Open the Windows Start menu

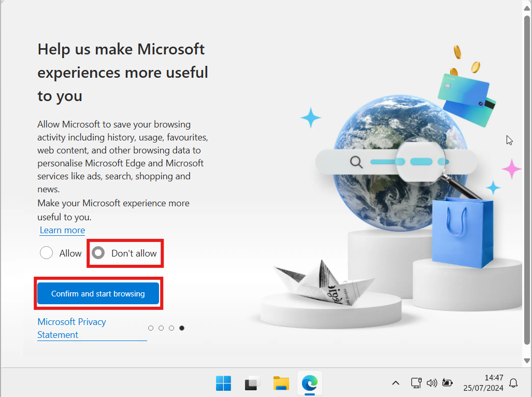(223, 384)
